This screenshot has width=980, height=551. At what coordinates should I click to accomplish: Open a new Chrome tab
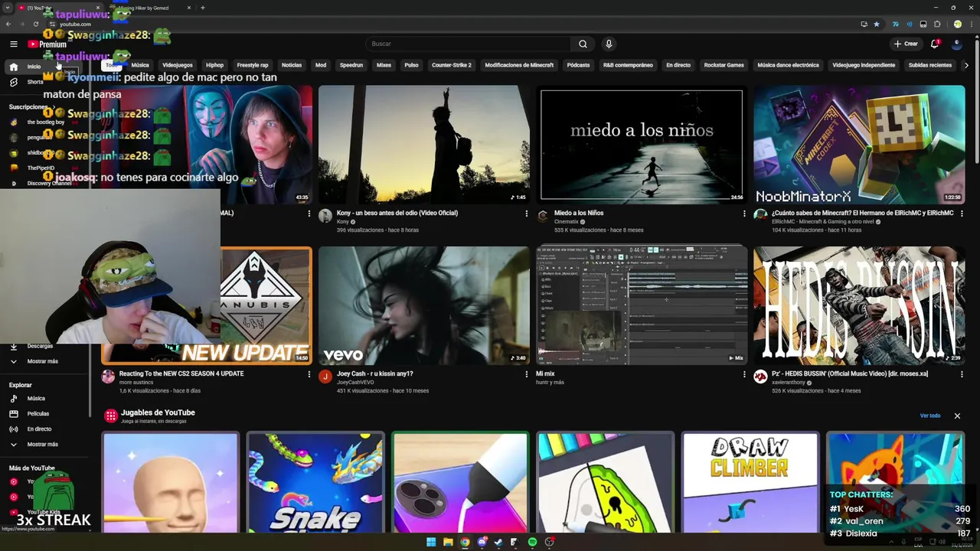click(x=202, y=8)
